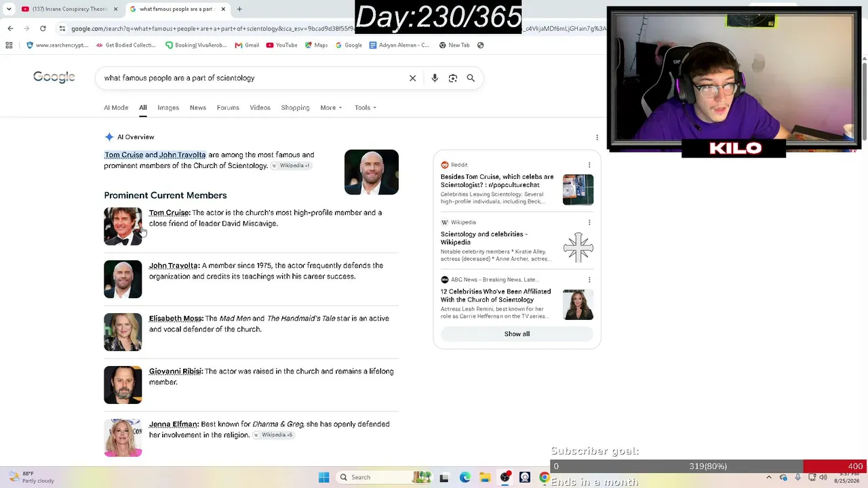868x488 pixels.
Task: Click the Chrome back arrow
Action: pos(10,28)
